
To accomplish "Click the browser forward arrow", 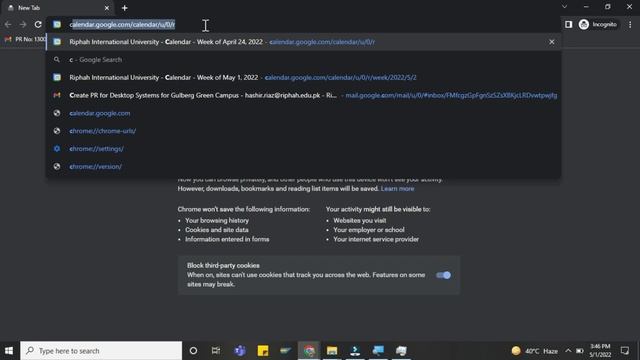I will 23,24.
